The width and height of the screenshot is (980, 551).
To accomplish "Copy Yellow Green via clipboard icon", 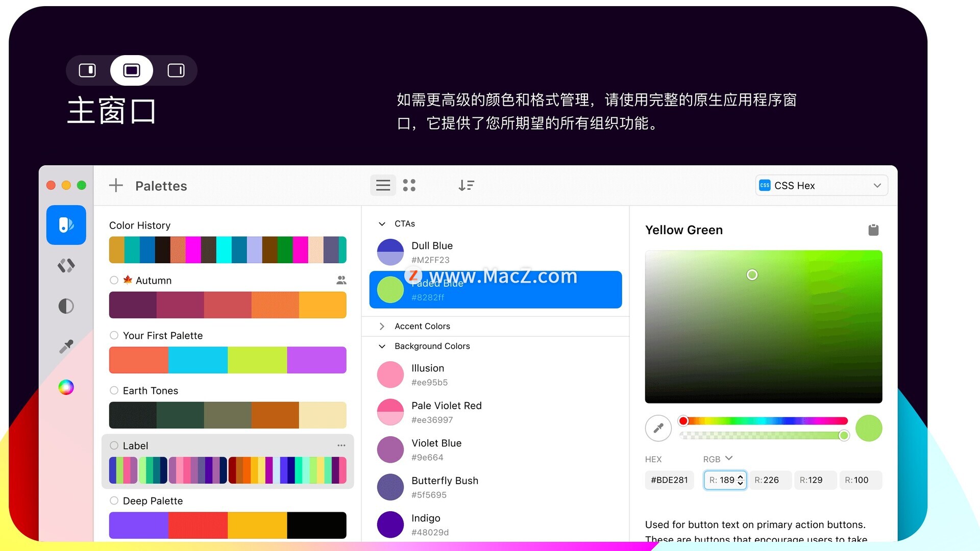I will pyautogui.click(x=873, y=230).
